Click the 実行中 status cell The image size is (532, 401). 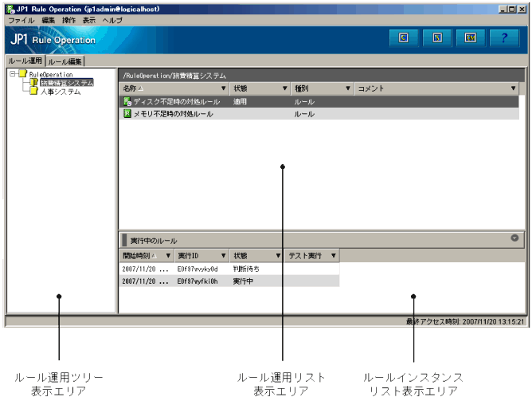click(x=243, y=281)
